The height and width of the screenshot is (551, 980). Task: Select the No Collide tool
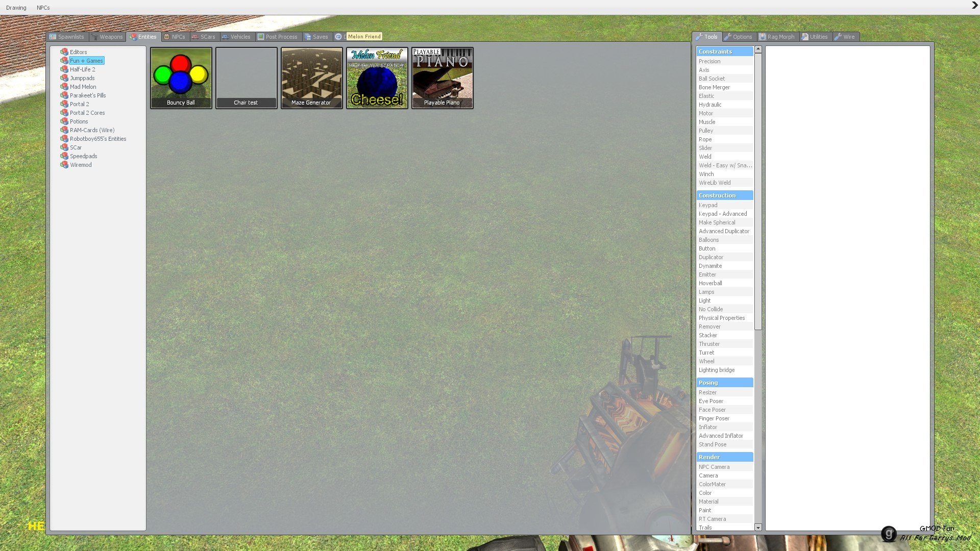(x=725, y=309)
